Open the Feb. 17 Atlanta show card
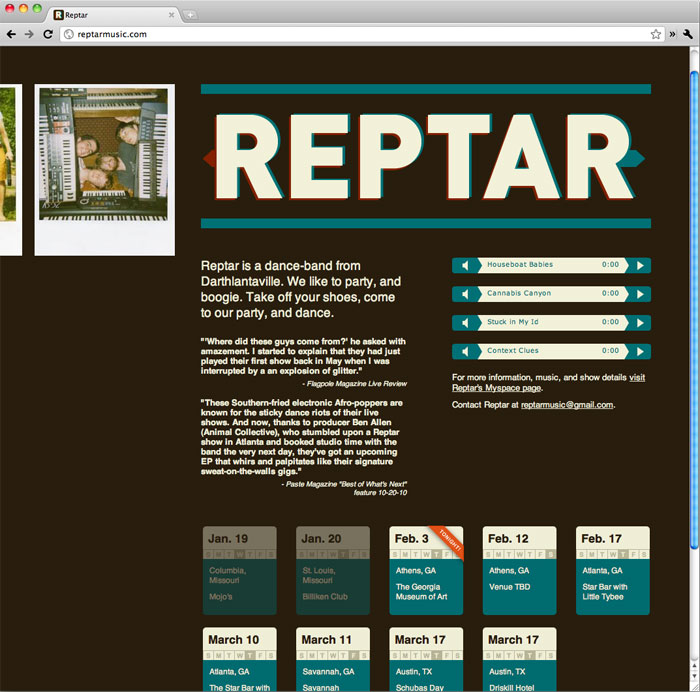 [x=613, y=570]
